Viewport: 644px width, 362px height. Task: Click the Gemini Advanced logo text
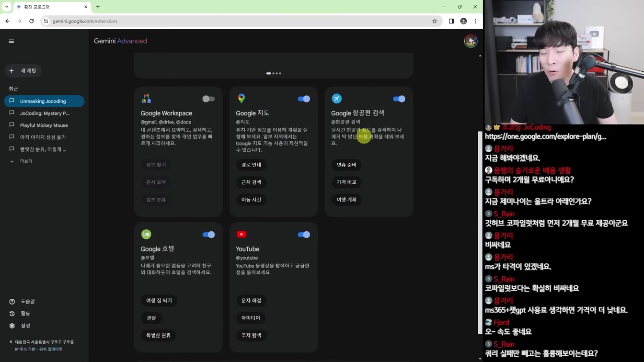[120, 41]
